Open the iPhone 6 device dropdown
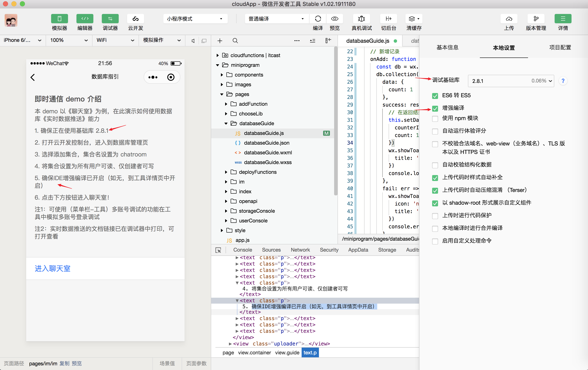The image size is (588, 370). click(x=22, y=40)
